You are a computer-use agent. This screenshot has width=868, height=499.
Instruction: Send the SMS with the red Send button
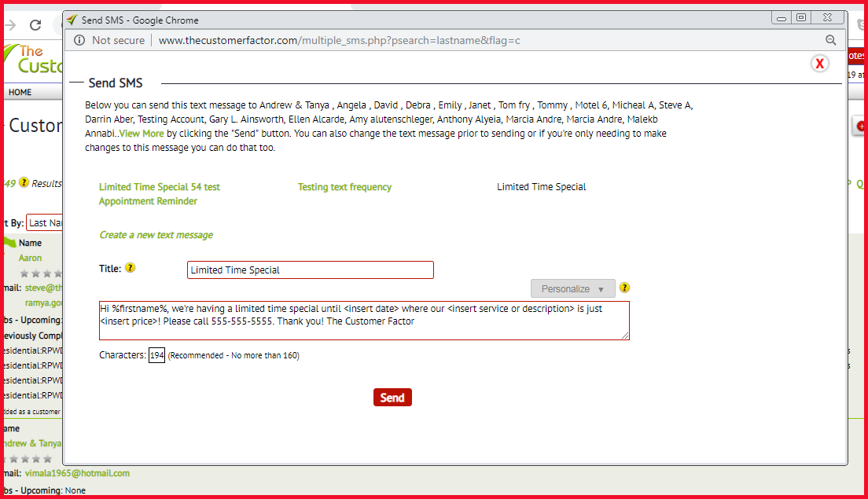392,397
